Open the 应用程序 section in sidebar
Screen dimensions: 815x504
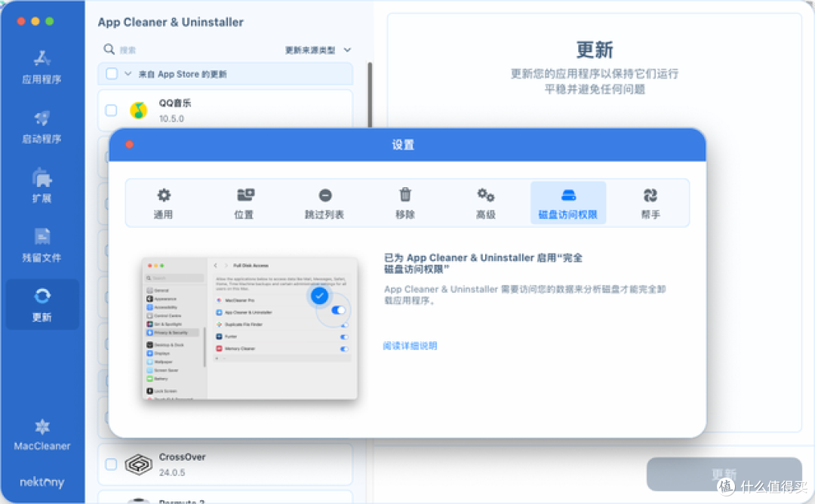[42, 66]
